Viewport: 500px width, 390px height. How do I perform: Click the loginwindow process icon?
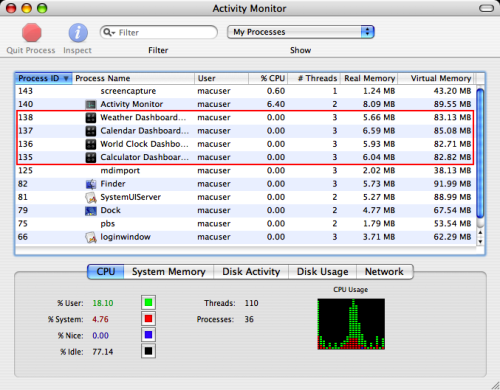coord(91,237)
